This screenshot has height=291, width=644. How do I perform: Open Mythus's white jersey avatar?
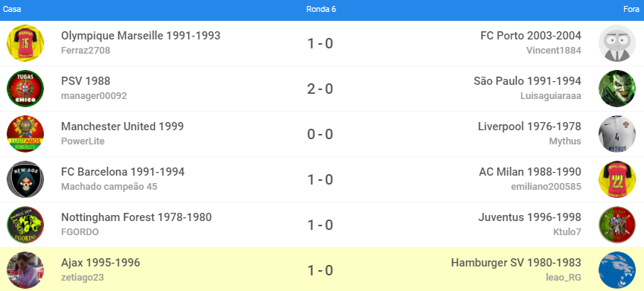point(617,134)
